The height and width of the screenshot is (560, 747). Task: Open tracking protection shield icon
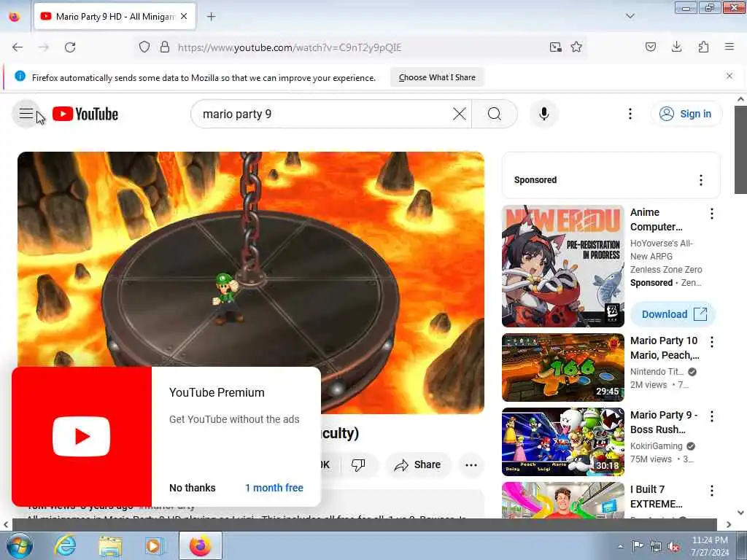point(144,47)
